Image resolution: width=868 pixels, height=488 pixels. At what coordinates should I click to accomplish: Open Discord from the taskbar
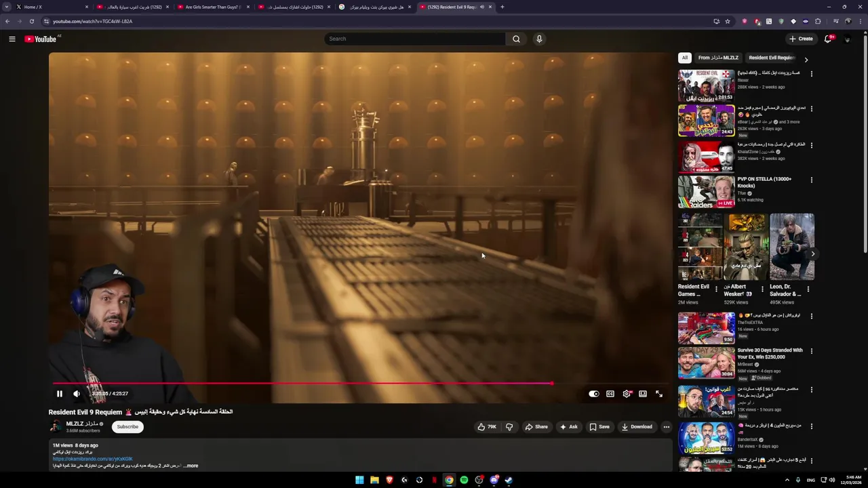pyautogui.click(x=494, y=480)
